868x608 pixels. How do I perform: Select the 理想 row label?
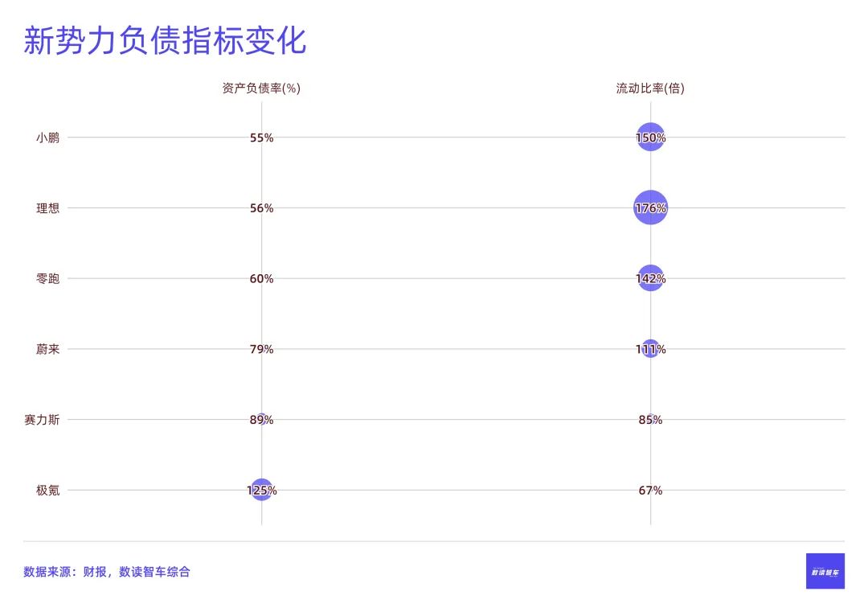click(47, 208)
